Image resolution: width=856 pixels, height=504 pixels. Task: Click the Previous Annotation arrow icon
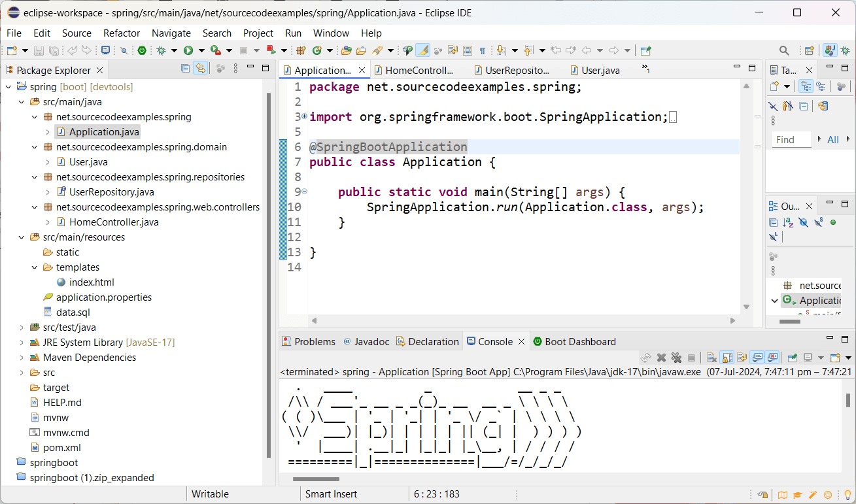point(528,50)
